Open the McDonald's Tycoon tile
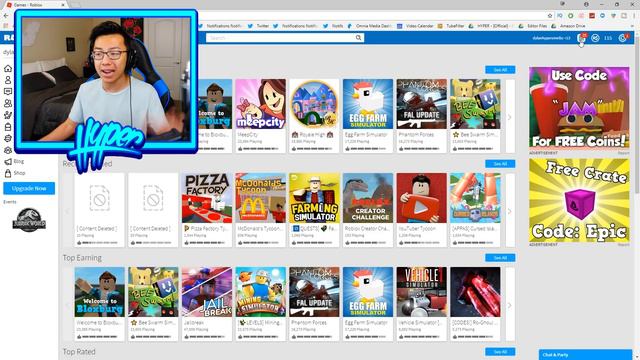Screen dimensions: 640x360 (x=260, y=210)
